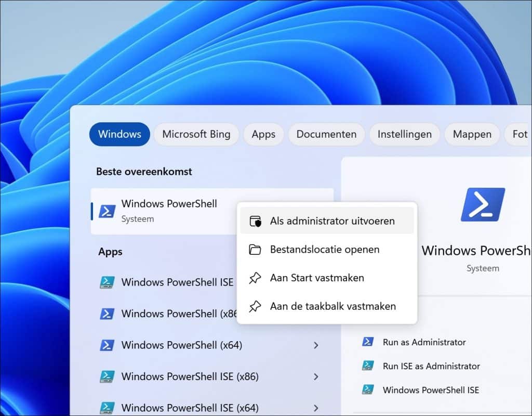Expand options for Windows PowerShell (x64)
Viewport: 532px width, 416px height.
[316, 345]
